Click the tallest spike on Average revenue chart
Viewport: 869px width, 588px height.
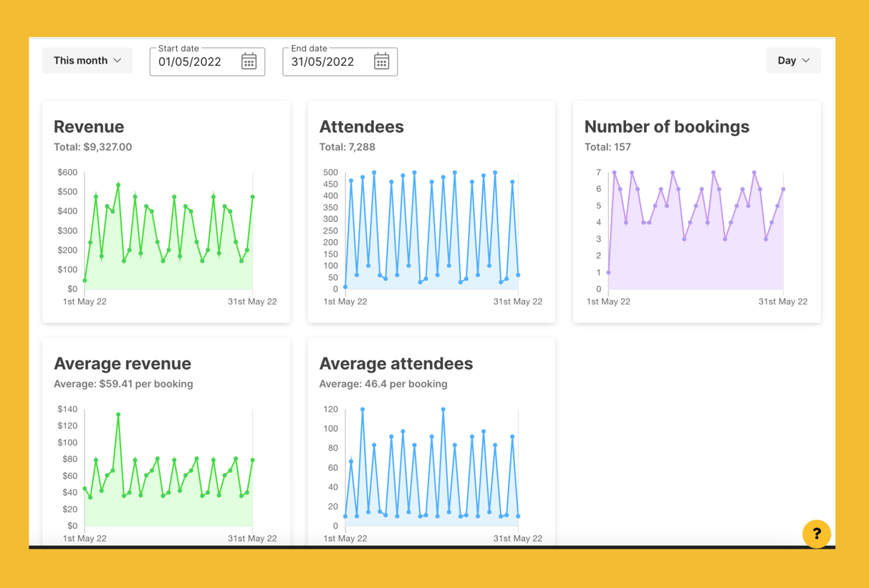pyautogui.click(x=120, y=414)
